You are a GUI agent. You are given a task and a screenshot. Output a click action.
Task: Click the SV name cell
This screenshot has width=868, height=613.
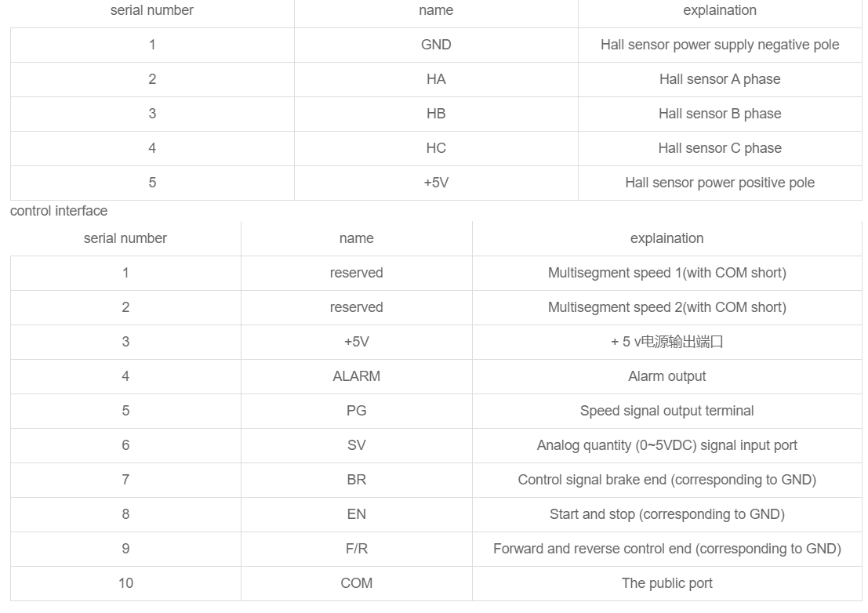click(356, 445)
